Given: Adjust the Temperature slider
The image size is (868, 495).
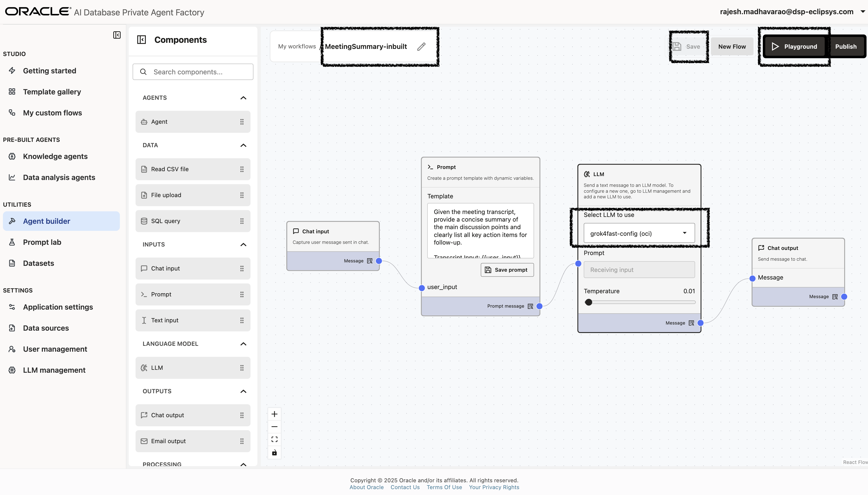Looking at the screenshot, I should coord(588,302).
